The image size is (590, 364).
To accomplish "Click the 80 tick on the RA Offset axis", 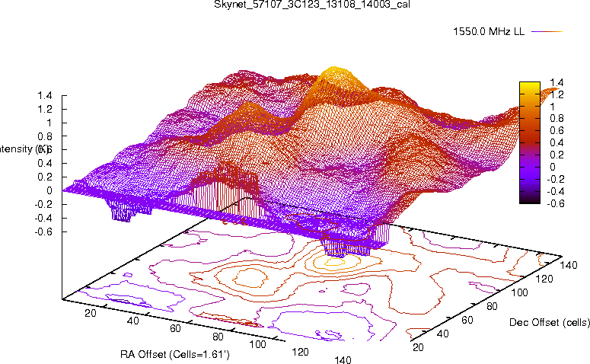I will pyautogui.click(x=218, y=337).
